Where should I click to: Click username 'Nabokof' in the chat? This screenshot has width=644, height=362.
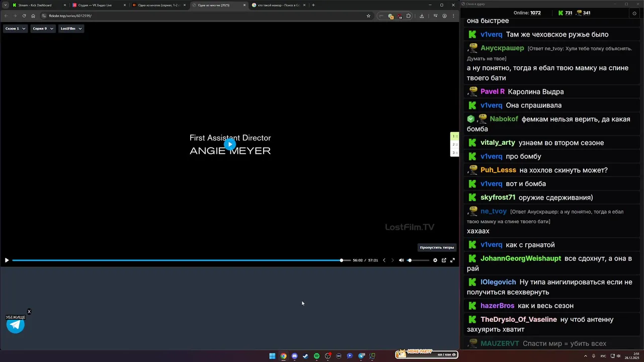point(504,119)
